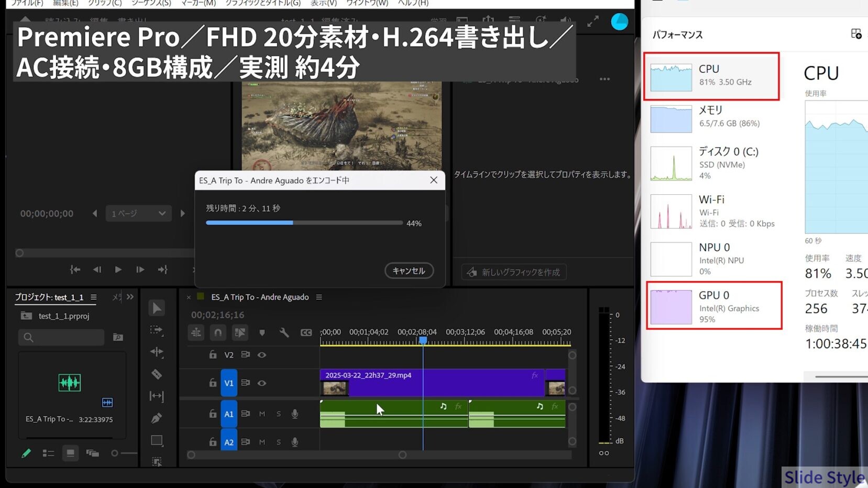Click the CC captions track icon

[306, 332]
